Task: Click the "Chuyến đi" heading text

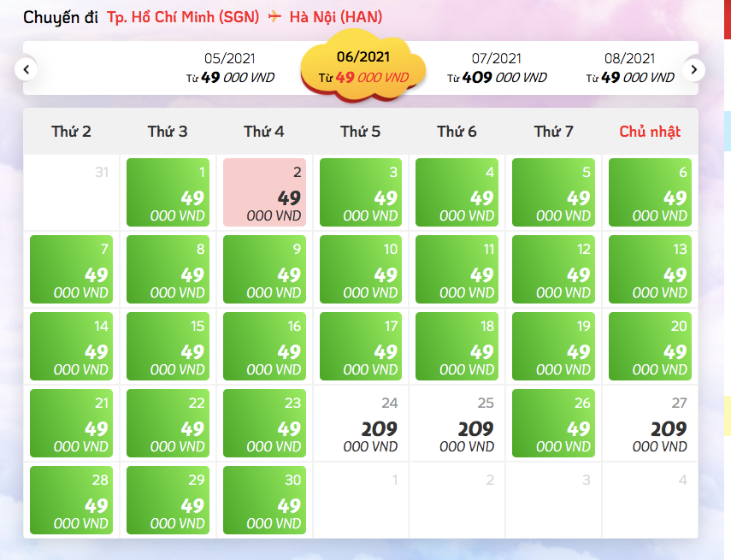Action: (61, 17)
